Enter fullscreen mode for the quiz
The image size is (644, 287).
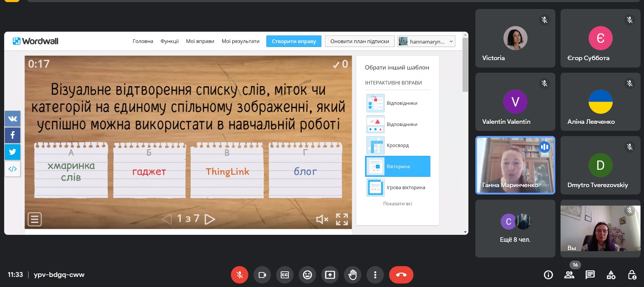342,219
